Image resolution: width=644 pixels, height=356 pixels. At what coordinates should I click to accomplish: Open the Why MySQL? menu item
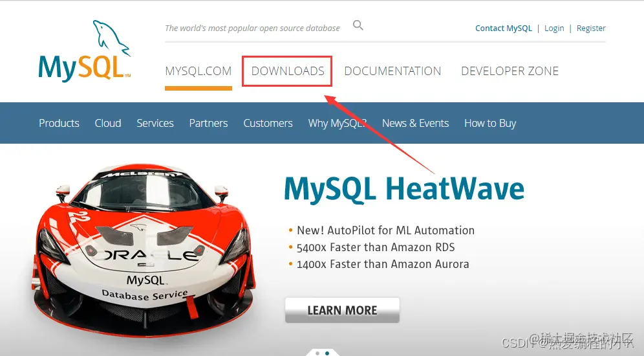tap(338, 124)
